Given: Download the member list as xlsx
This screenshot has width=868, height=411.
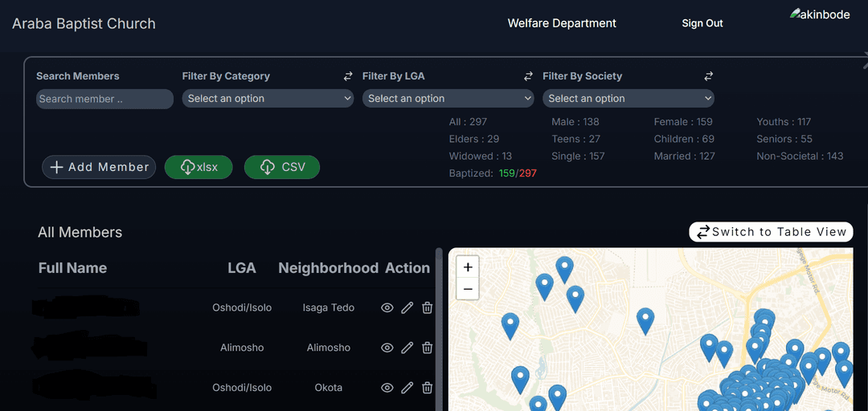Looking at the screenshot, I should tap(199, 167).
